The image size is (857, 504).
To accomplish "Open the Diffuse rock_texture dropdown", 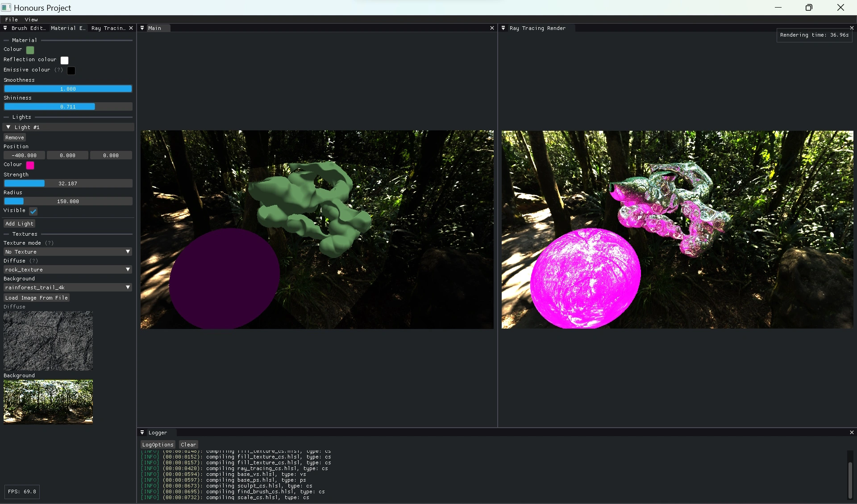I will point(68,270).
